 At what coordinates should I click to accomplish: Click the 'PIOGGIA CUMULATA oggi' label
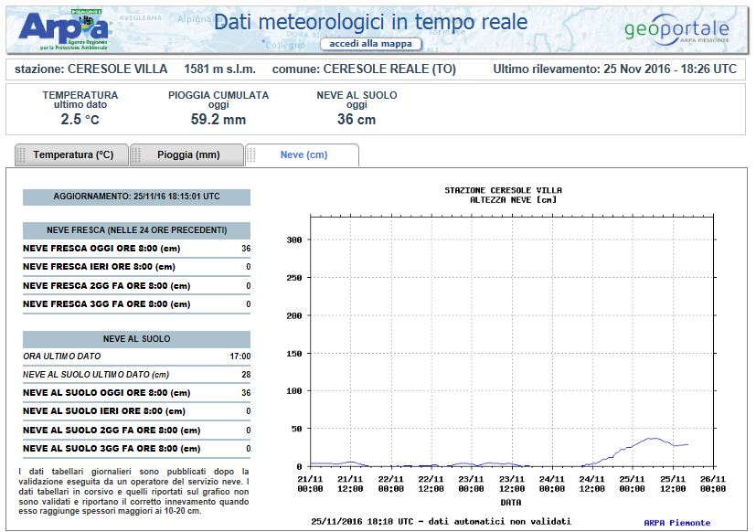[218, 100]
